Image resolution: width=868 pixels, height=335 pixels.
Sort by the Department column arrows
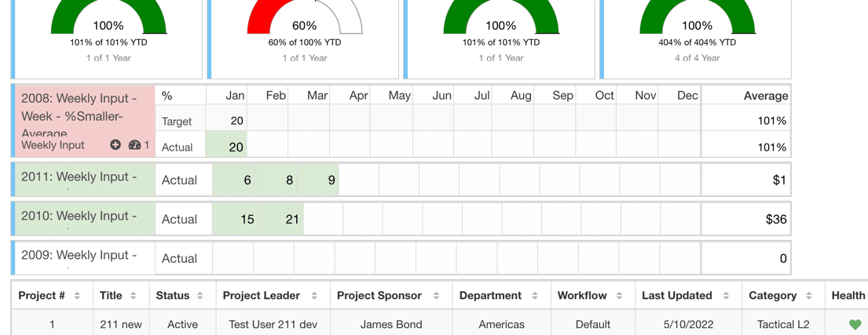(x=535, y=296)
